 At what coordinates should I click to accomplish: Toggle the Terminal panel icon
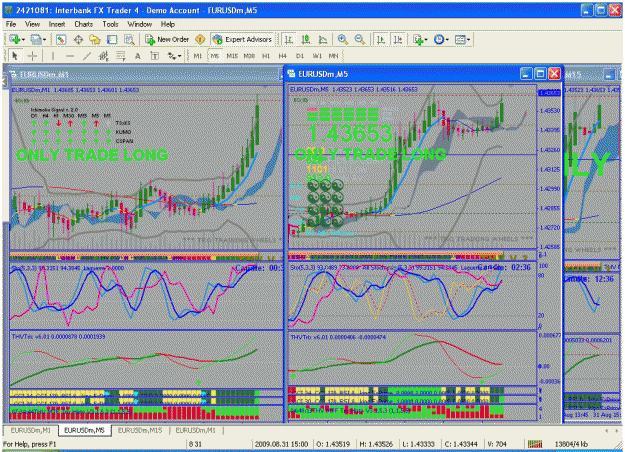(x=112, y=39)
